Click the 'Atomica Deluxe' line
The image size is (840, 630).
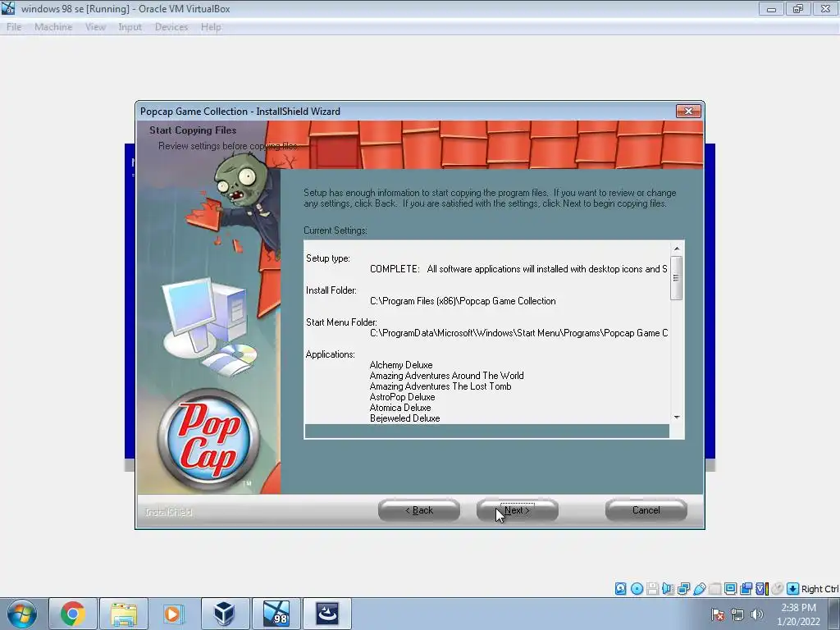tap(400, 408)
